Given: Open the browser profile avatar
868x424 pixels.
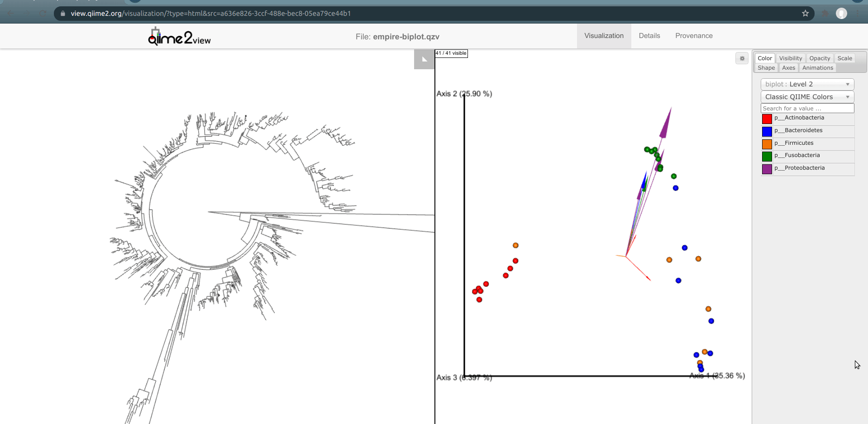Looking at the screenshot, I should tap(841, 14).
